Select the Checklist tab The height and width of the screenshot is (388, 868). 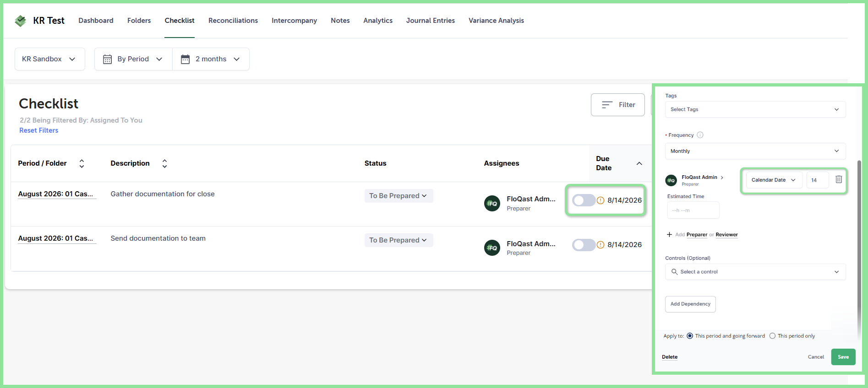(180, 21)
